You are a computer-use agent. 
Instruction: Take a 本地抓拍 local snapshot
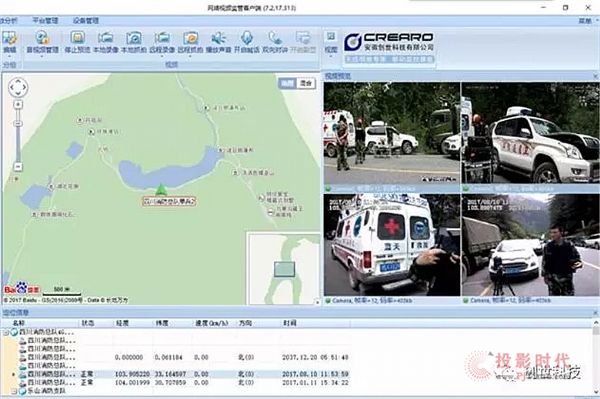(x=134, y=42)
